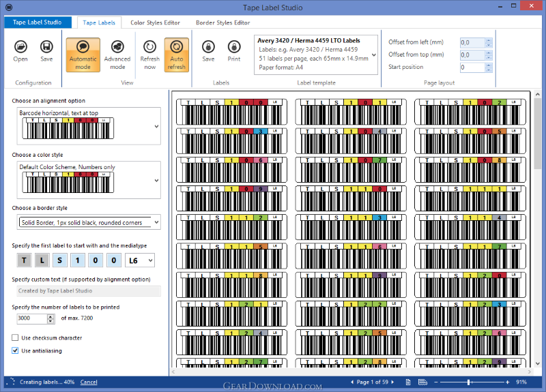Click the zoom slider handle

tap(469, 382)
